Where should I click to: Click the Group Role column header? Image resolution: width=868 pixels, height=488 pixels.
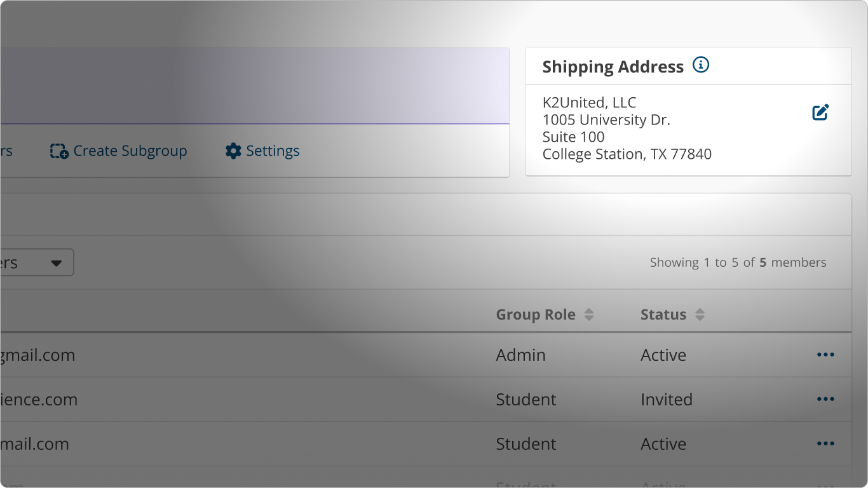click(x=536, y=314)
